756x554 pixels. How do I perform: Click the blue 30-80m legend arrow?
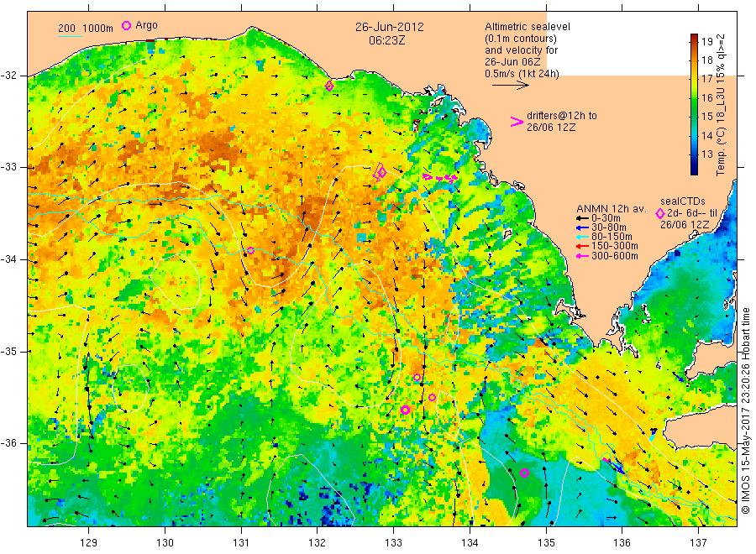click(x=582, y=227)
